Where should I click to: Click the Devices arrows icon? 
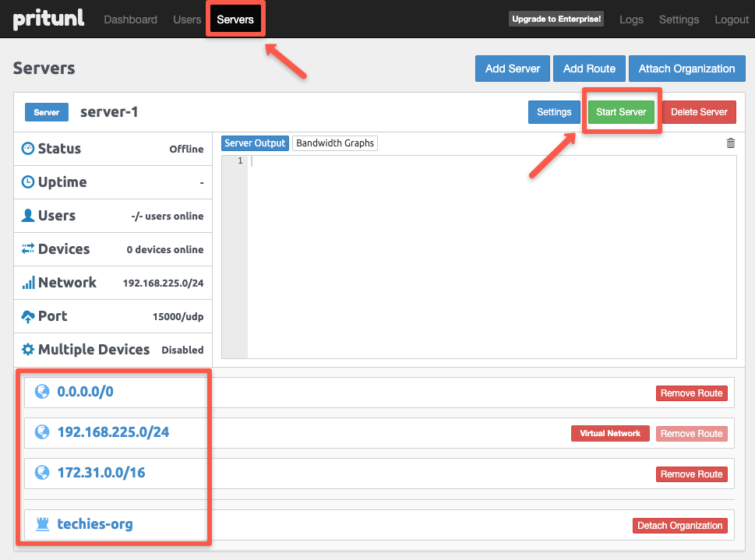click(28, 248)
